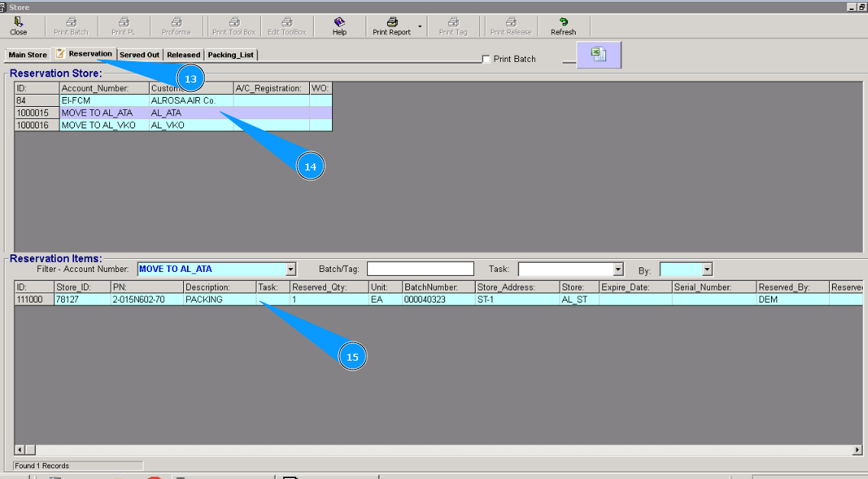This screenshot has width=868, height=479.
Task: Click the Print PL toolbar icon
Action: 123,26
